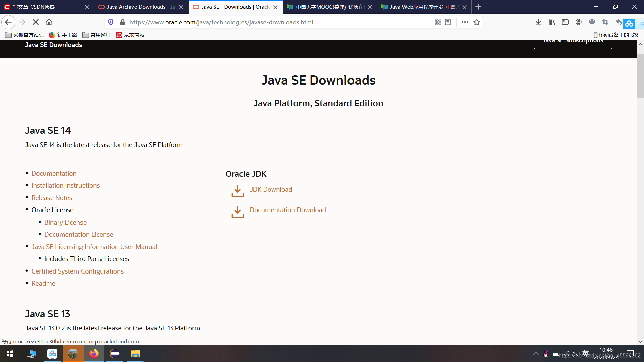This screenshot has width=644, height=362.
Task: Click the blue Baidu cloud extension icon
Action: (x=629, y=24)
